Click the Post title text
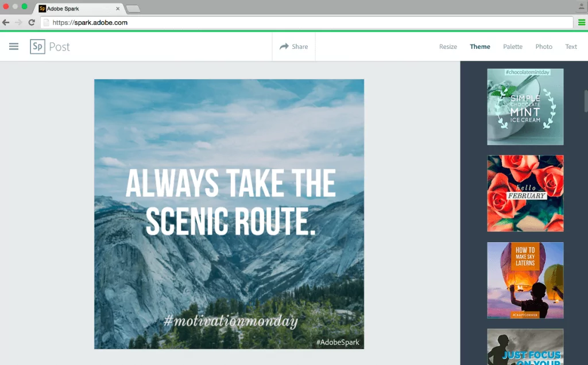The height and width of the screenshot is (365, 588). coord(59,46)
